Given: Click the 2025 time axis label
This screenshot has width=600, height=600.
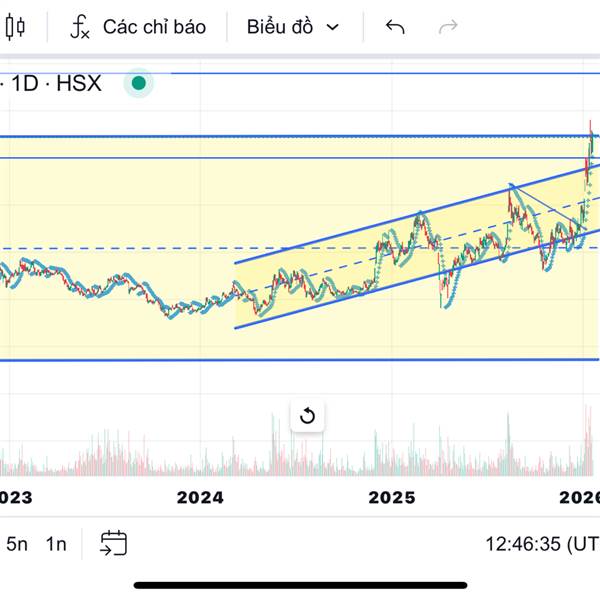Looking at the screenshot, I should tap(392, 497).
